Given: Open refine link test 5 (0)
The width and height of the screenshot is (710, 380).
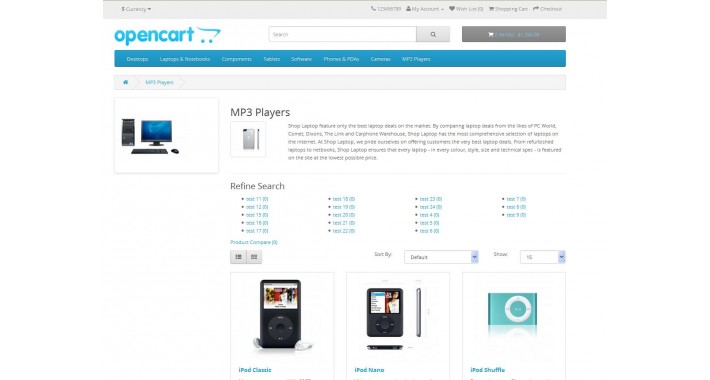Looking at the screenshot, I should point(429,223).
